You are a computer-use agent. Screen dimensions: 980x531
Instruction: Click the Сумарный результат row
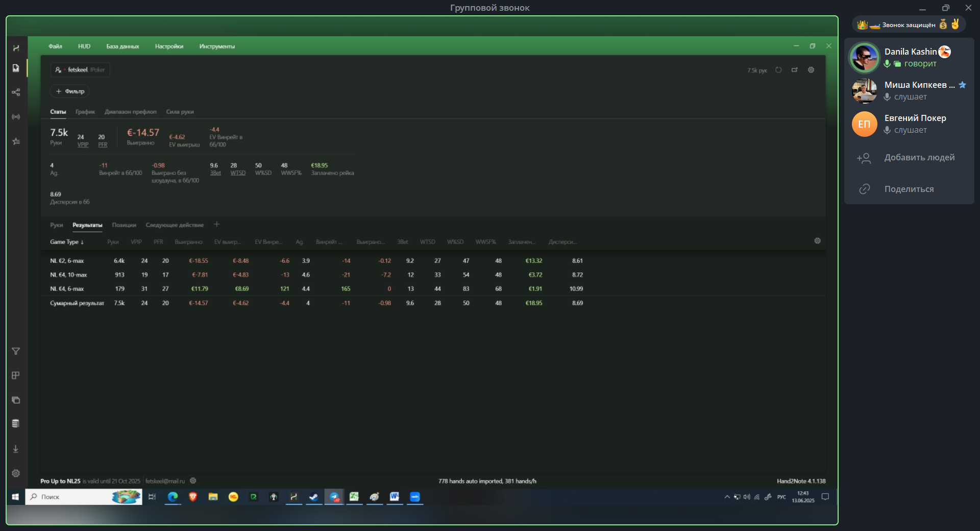coord(433,303)
